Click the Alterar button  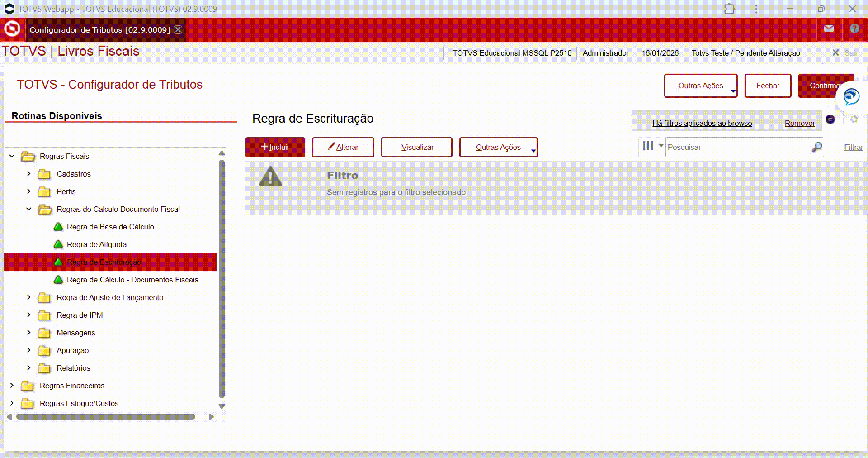[x=343, y=147]
